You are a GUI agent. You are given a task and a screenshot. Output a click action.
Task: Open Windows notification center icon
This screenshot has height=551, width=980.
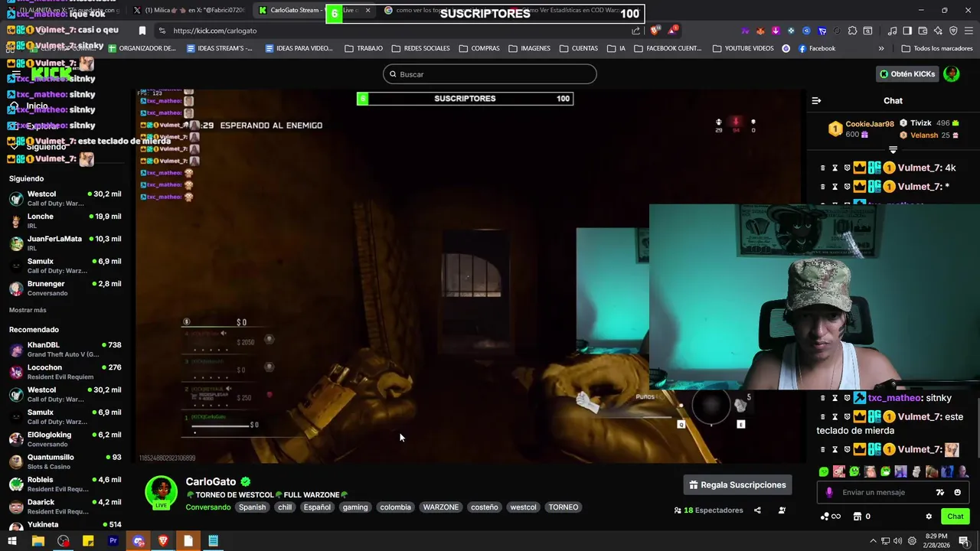click(x=964, y=541)
